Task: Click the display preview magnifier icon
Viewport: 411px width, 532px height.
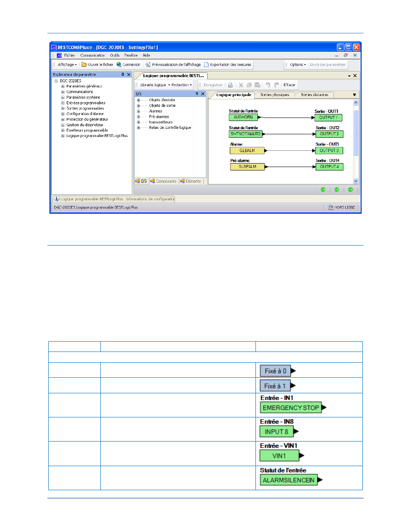Action: [148, 65]
